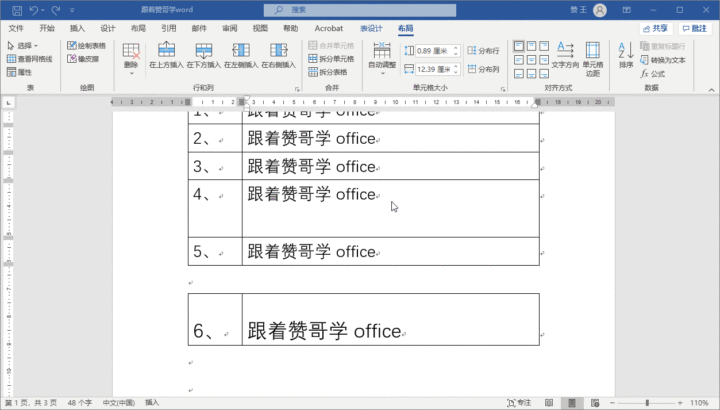720x410 pixels.
Task: Click 转换为文本 convert to text
Action: [663, 60]
